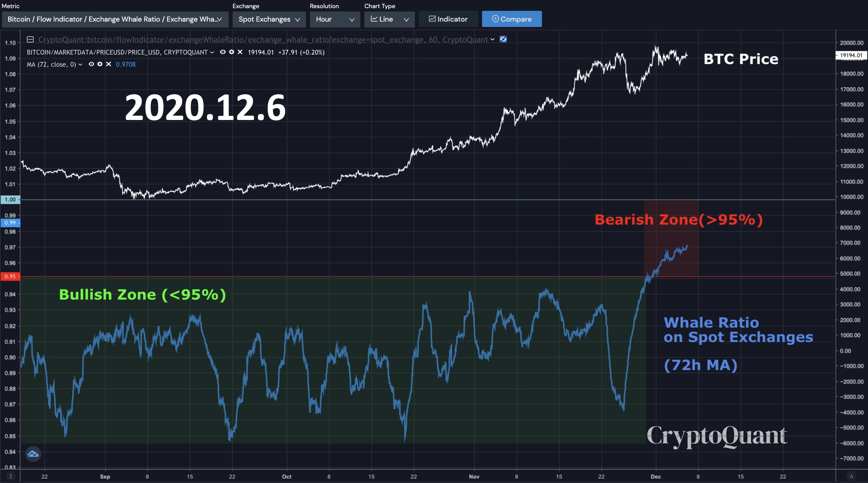Click the Indicator button
The height and width of the screenshot is (483, 868).
448,19
